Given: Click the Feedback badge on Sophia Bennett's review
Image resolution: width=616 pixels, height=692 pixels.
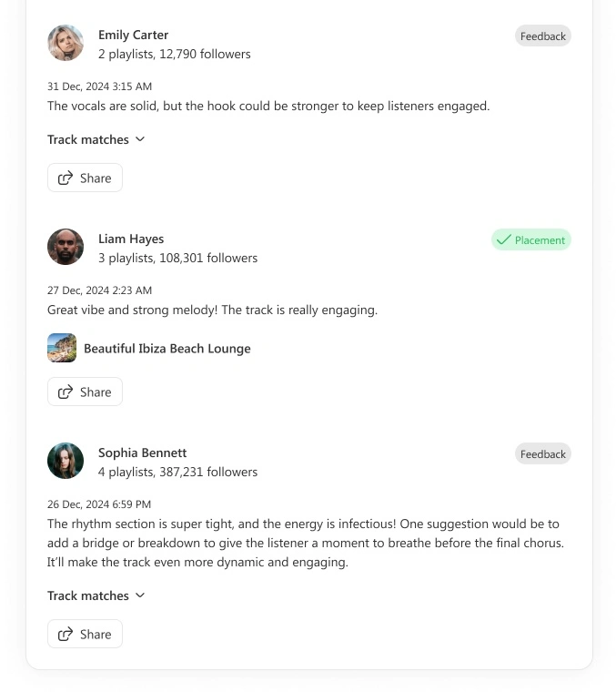Looking at the screenshot, I should tap(542, 454).
